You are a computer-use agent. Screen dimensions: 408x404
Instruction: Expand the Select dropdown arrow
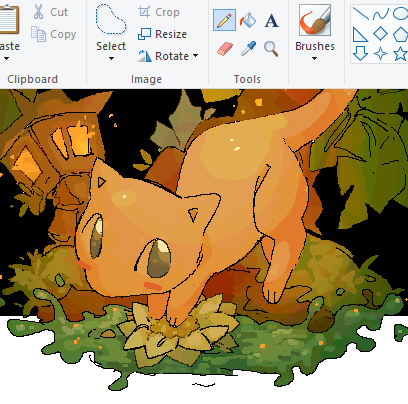pyautogui.click(x=111, y=59)
